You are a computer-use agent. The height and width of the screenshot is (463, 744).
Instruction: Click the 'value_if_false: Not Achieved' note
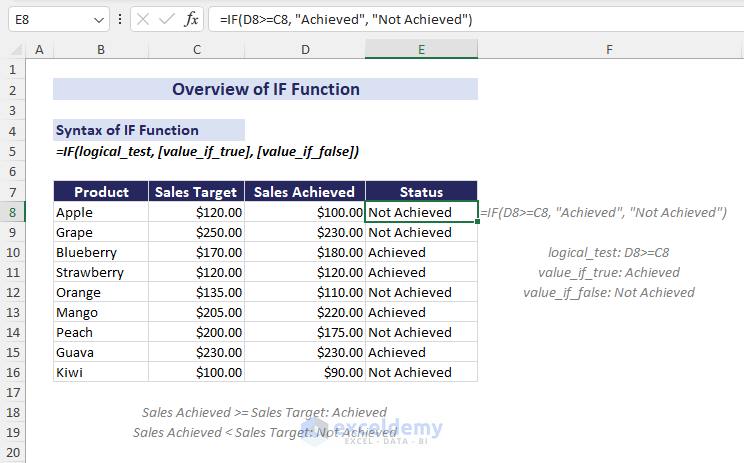click(609, 292)
